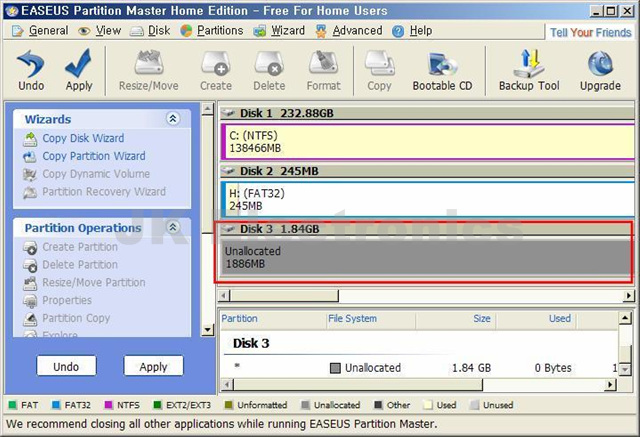640x437 pixels.
Task: Open the View menu
Action: 100,31
